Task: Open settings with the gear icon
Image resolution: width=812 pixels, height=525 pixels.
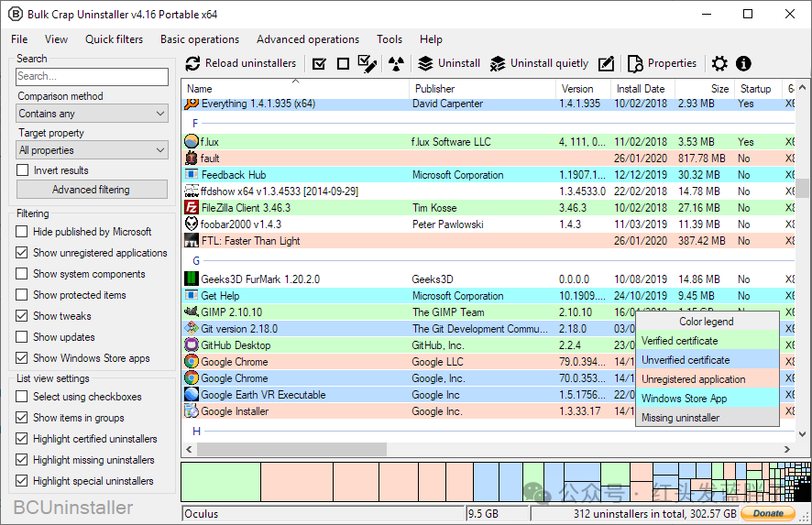Action: coord(719,64)
